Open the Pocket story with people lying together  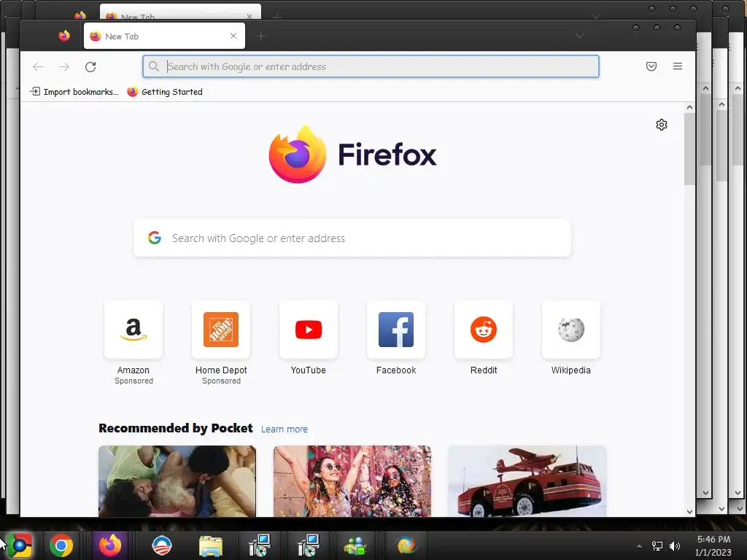click(177, 481)
